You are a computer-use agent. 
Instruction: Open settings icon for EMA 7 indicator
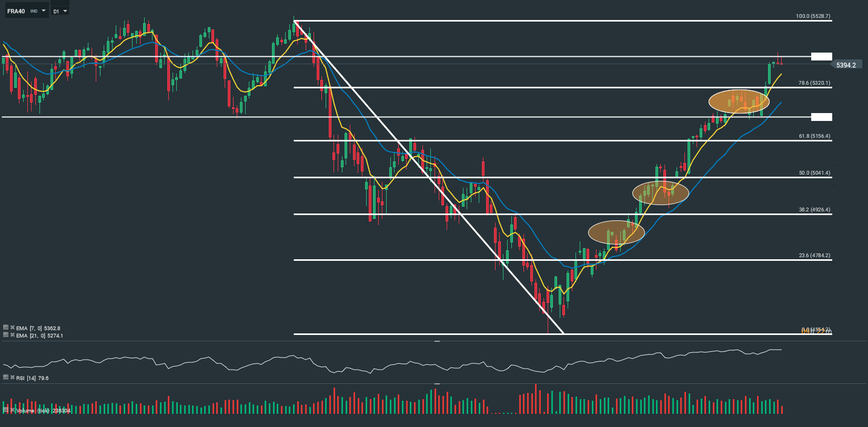point(6,328)
